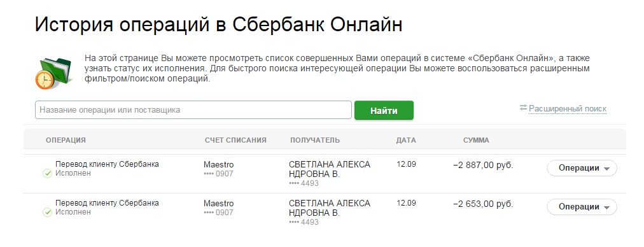Open Операции dropdown for 2 887,00 transfer

[x=582, y=168]
